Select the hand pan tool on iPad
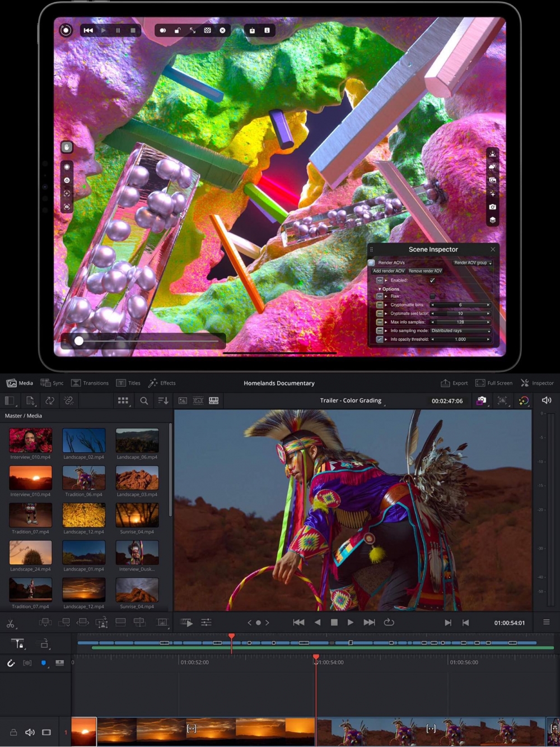Viewport: 560px width, 747px height. point(67,147)
